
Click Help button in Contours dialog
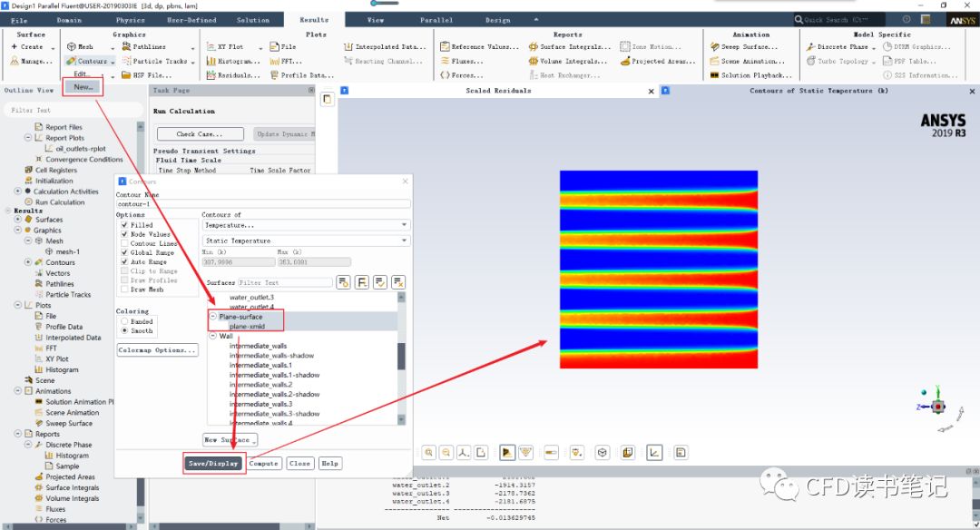329,464
